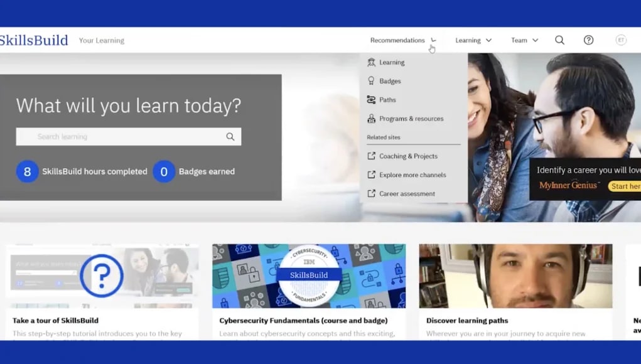Screen dimensions: 641x364
Task: Open Take a tour of SkillsBuild title
Action: [56, 321]
